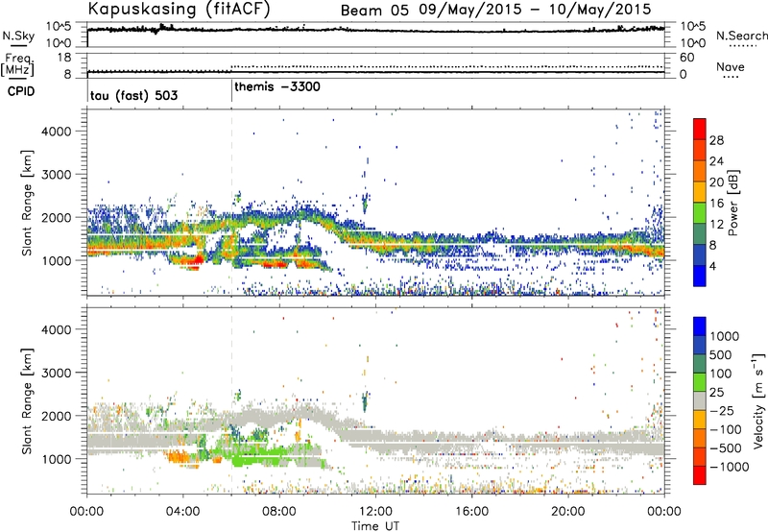Click the 60 tick on the Nave axis
This screenshot has width=768, height=532.
coord(686,58)
